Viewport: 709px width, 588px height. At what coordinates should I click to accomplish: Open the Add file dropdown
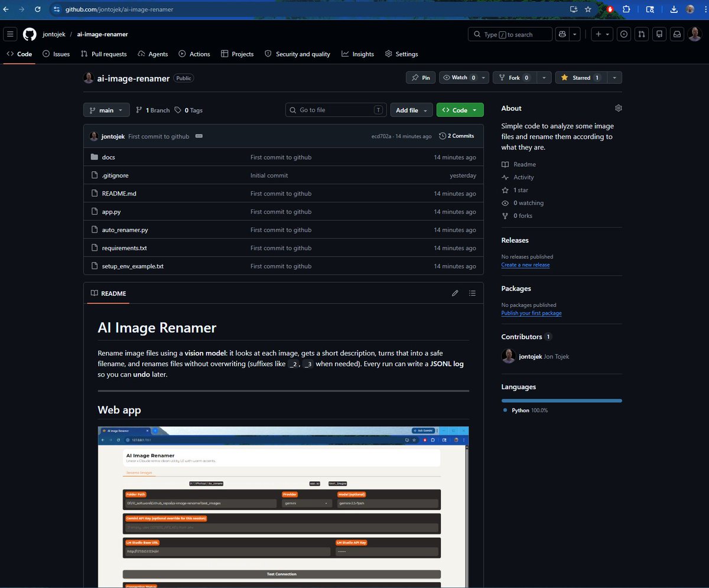coord(411,110)
